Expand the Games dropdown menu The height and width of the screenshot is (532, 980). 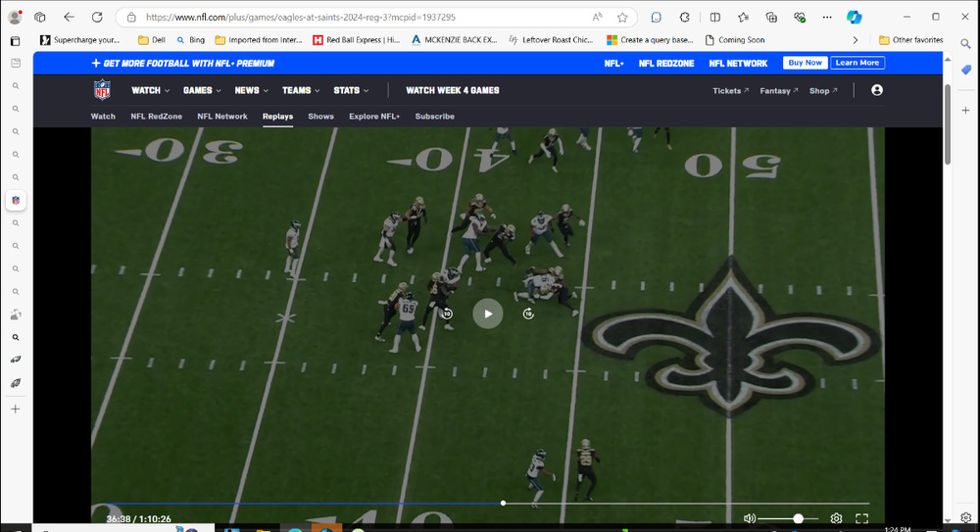202,90
